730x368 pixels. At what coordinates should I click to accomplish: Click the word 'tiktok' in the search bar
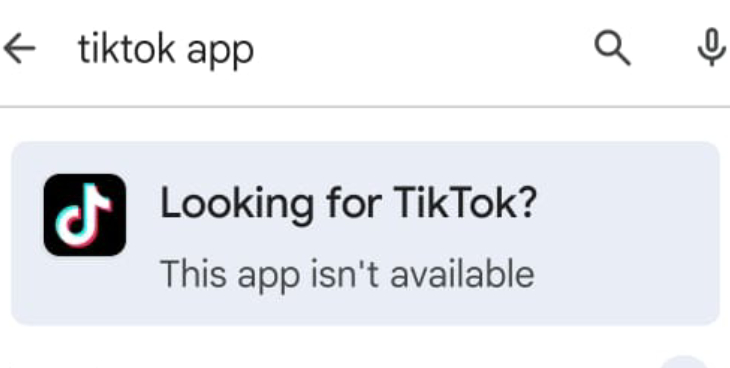127,48
